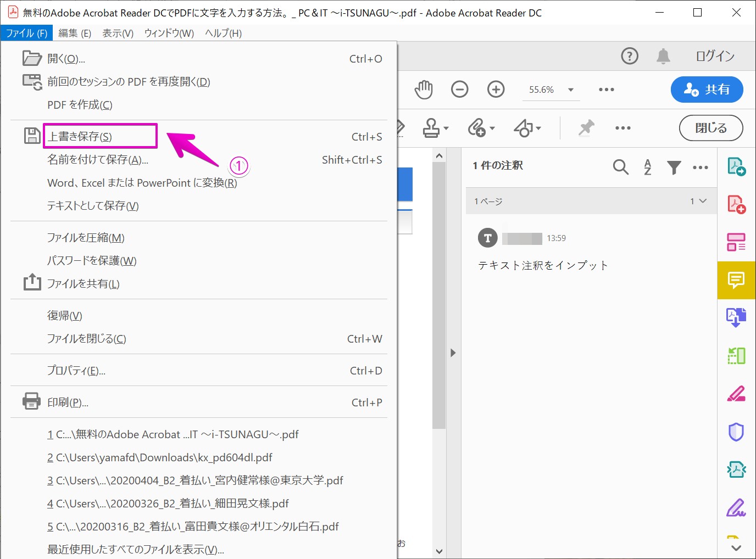Open comment toolbar ellipsis options
This screenshot has height=559, width=756.
coord(623,128)
